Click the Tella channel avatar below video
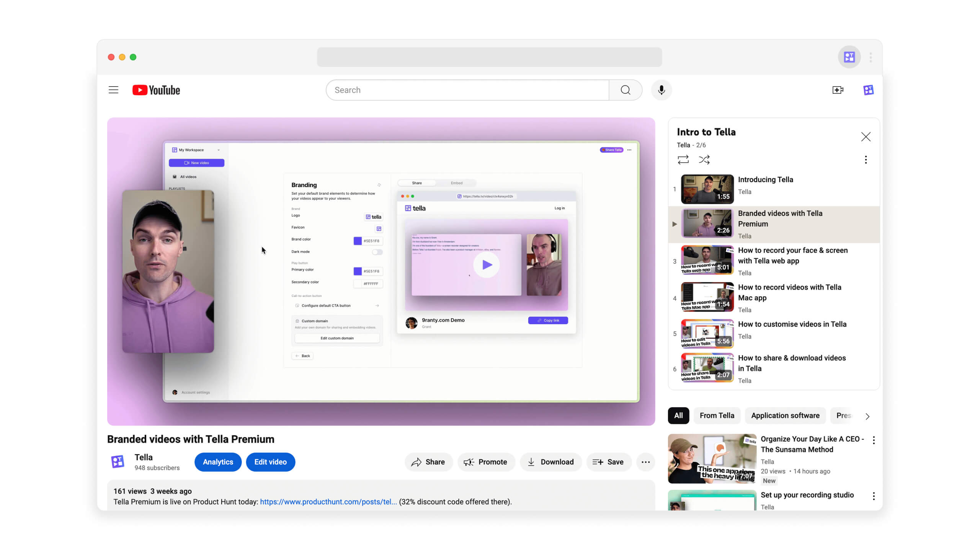This screenshot has height=551, width=980. (x=118, y=461)
